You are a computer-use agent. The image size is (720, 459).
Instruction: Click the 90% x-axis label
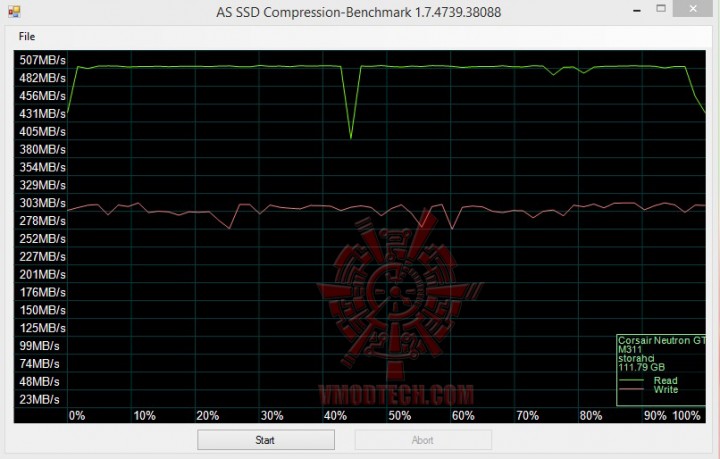click(x=655, y=416)
